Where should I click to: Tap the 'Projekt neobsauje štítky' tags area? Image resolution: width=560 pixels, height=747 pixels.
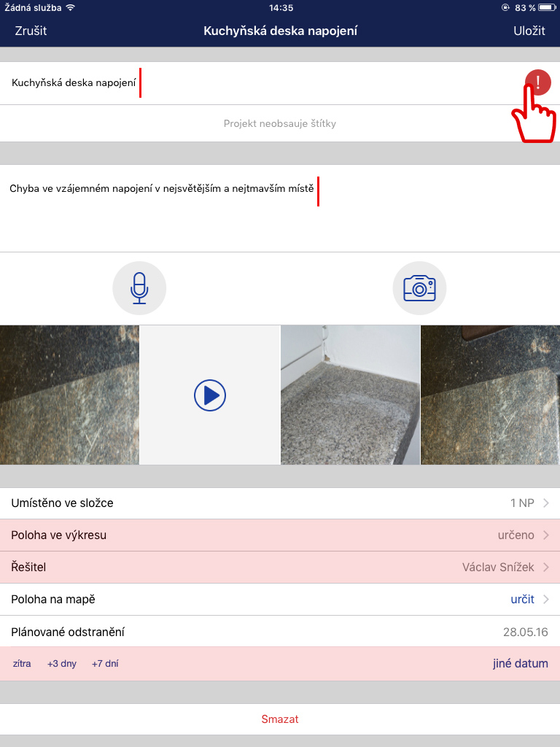pyautogui.click(x=280, y=123)
